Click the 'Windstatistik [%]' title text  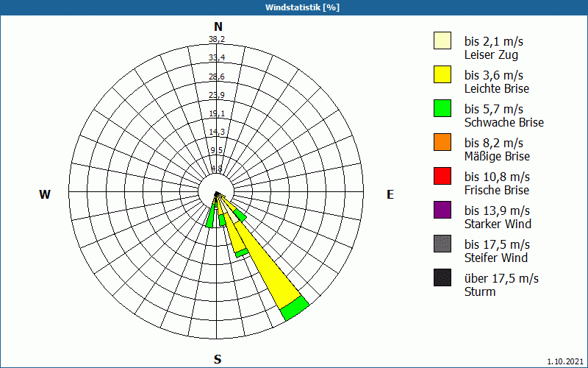[x=302, y=7]
